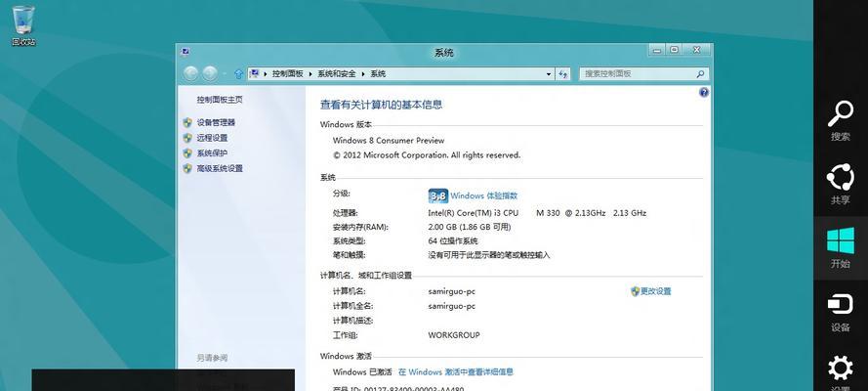
Task: Select 系统和安全 in the breadcrumb path
Action: tap(337, 73)
